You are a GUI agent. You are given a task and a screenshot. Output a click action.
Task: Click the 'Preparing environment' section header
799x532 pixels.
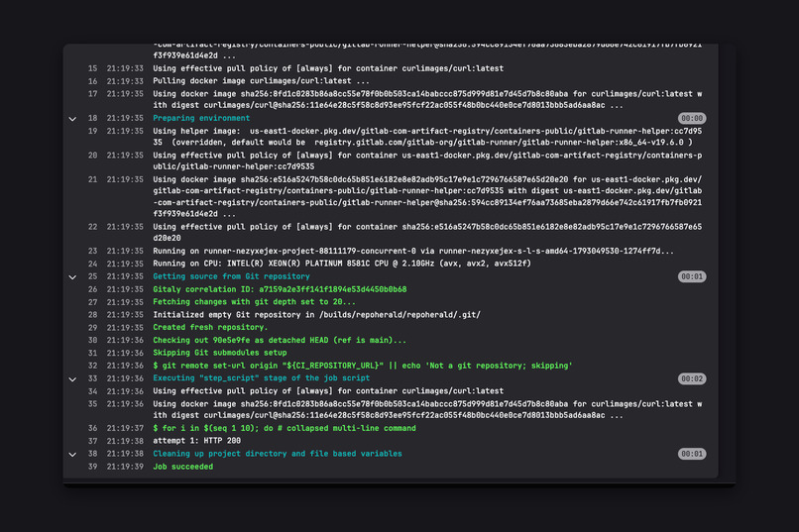click(201, 118)
